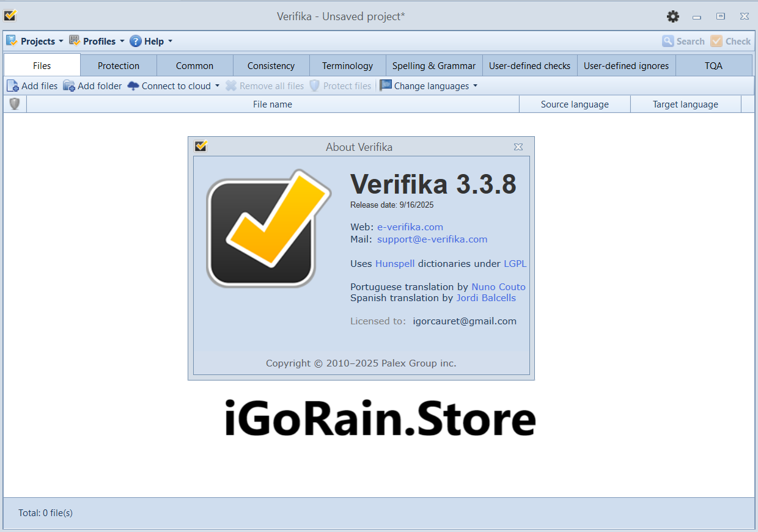Click the Help question mark icon

pyautogui.click(x=134, y=41)
